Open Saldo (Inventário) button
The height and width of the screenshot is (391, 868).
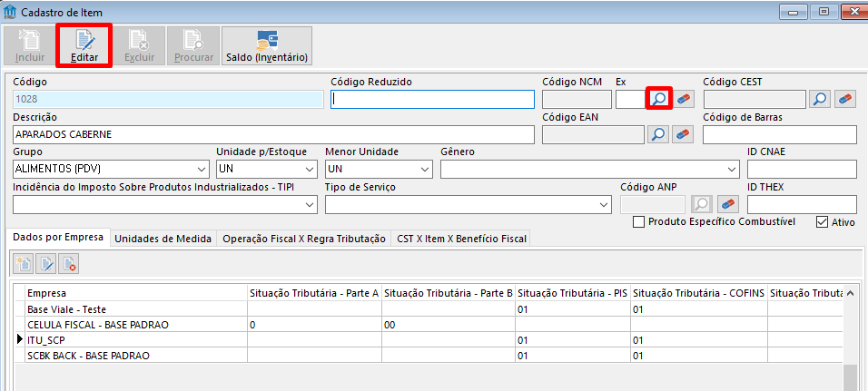click(267, 45)
